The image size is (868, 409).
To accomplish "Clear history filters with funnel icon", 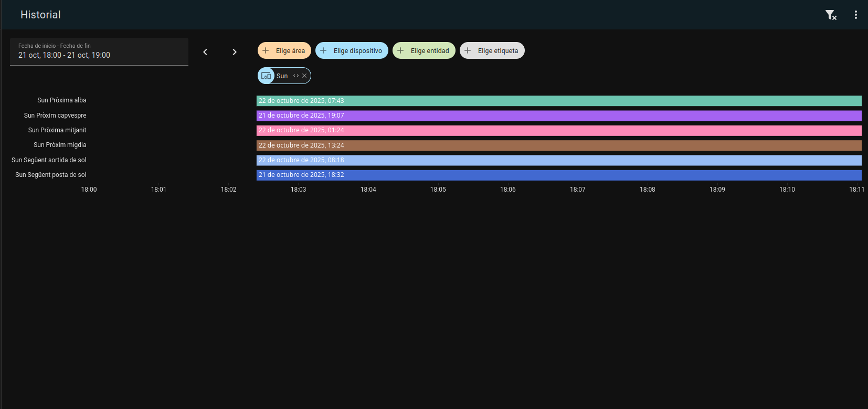I will [830, 15].
